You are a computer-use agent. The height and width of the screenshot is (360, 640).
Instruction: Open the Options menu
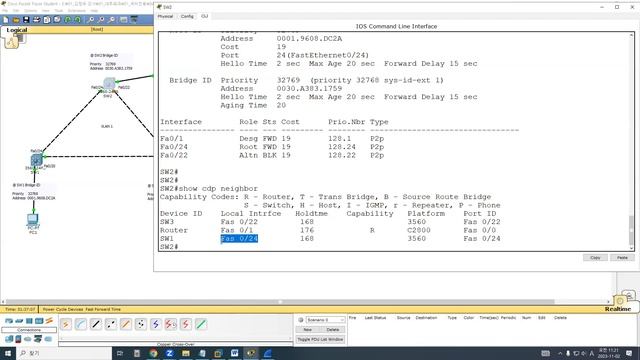30,11
